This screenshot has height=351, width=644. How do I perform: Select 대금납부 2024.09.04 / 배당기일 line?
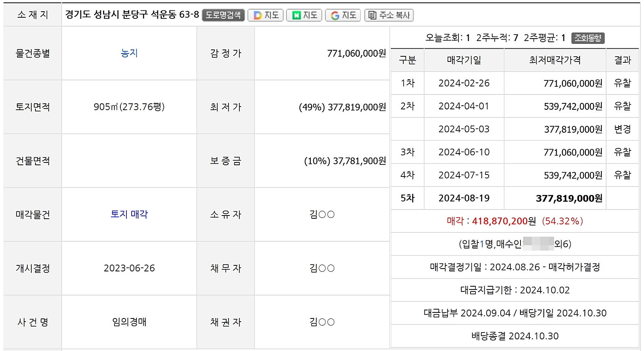pyautogui.click(x=515, y=313)
